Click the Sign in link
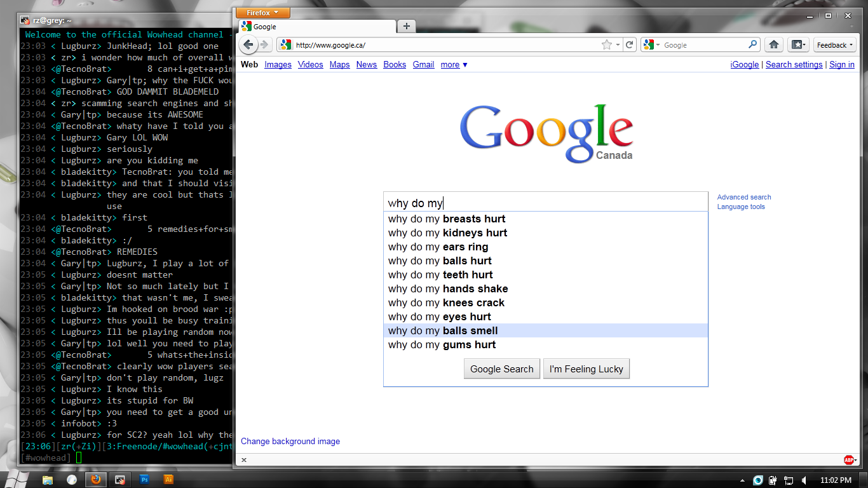Viewport: 868px width, 488px height. [x=842, y=64]
